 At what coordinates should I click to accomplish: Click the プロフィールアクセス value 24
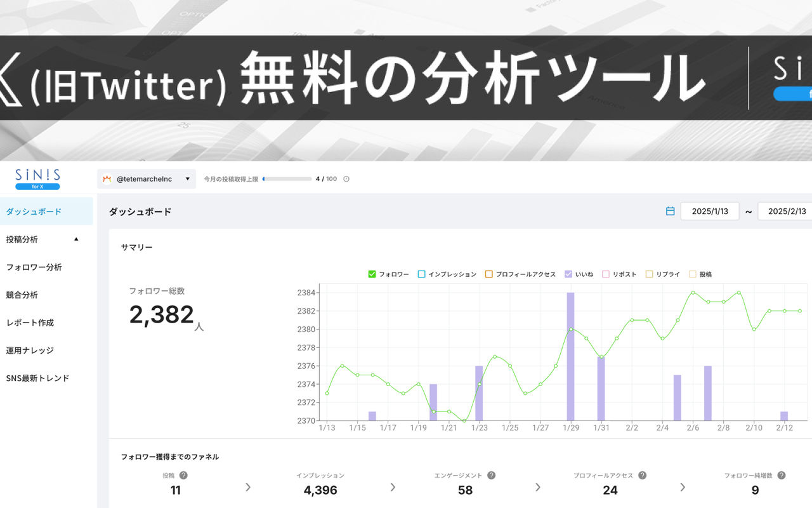tap(610, 490)
